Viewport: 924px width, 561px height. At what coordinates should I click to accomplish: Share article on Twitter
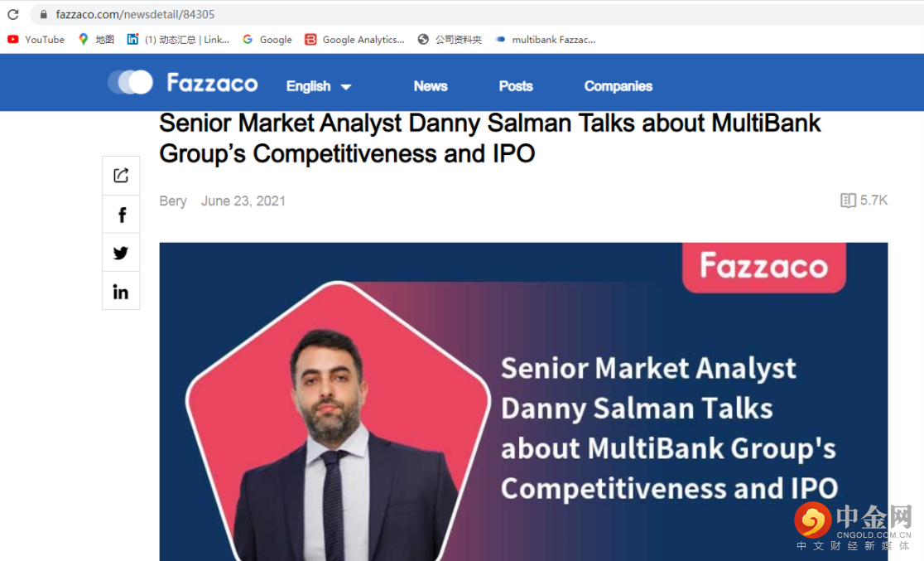tap(121, 253)
